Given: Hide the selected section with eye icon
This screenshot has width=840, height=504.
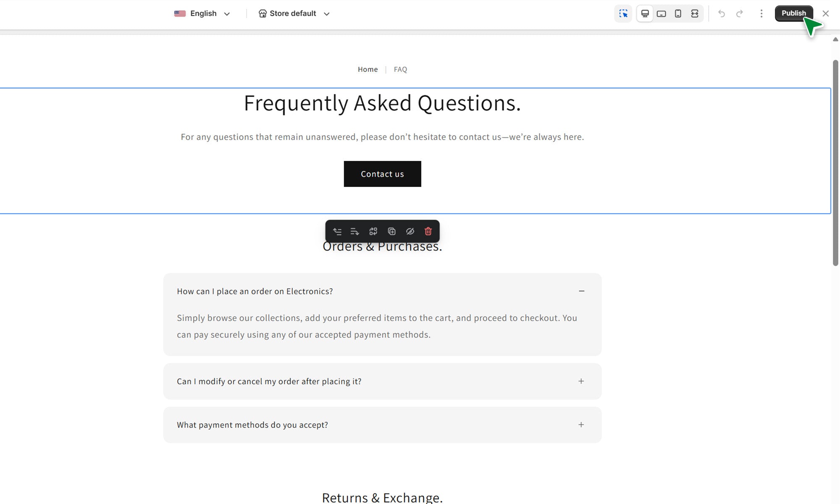Looking at the screenshot, I should 410,231.
